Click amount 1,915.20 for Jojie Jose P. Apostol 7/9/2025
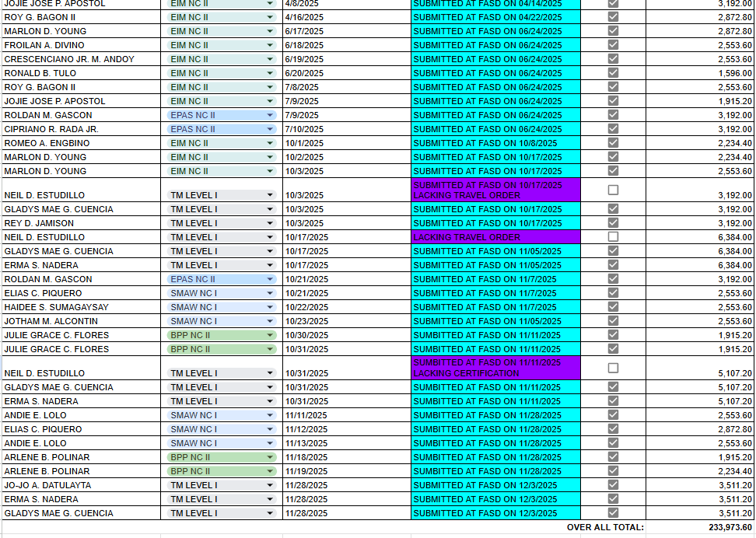This screenshot has width=756, height=538. tap(701, 101)
